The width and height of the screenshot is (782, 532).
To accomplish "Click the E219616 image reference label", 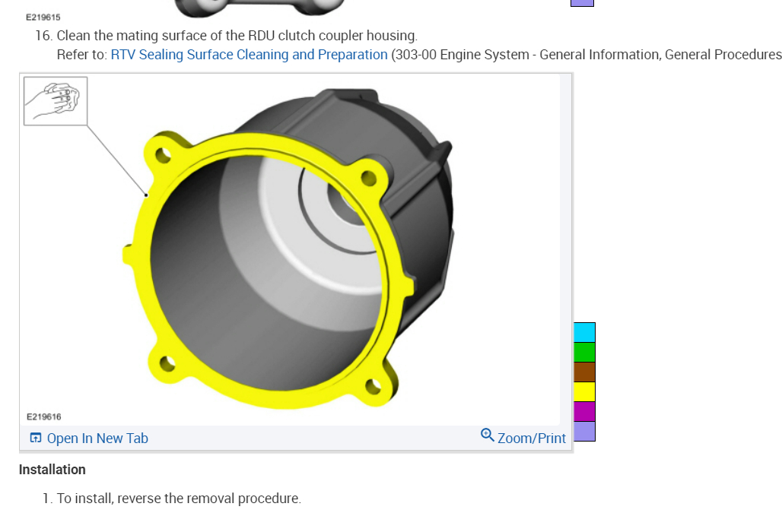I will [44, 417].
